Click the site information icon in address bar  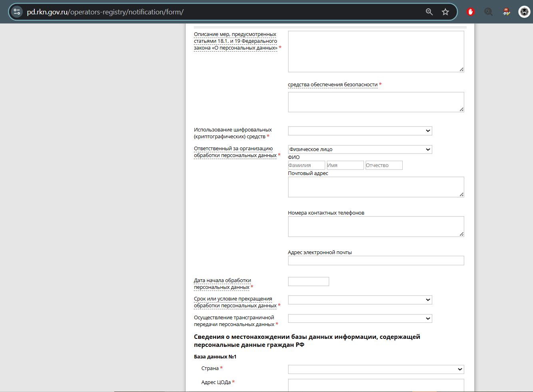[x=17, y=12]
